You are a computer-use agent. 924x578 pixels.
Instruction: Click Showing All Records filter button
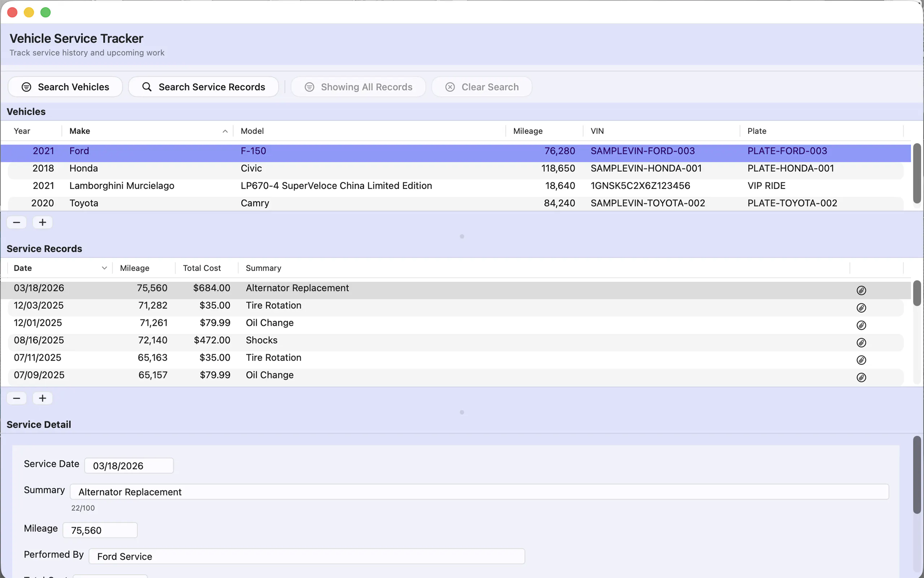click(358, 87)
